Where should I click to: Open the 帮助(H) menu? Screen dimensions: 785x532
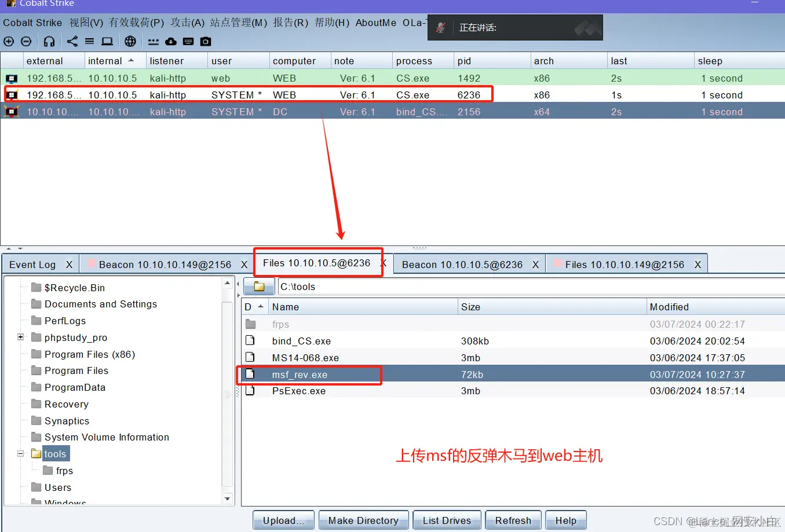(332, 23)
